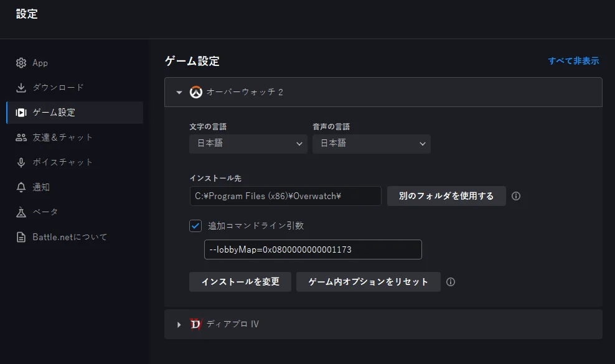Open the 文字の言語 dropdown
615x364 pixels.
click(x=248, y=144)
